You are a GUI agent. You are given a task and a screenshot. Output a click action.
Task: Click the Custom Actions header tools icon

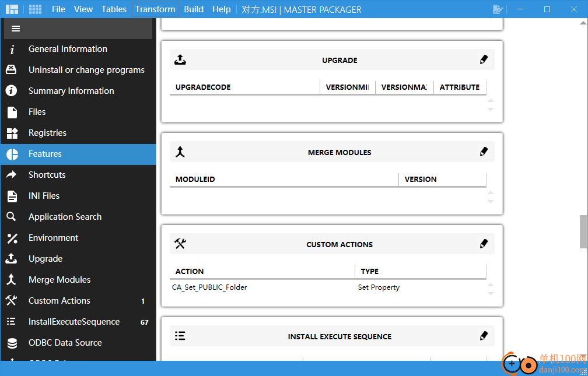point(180,244)
